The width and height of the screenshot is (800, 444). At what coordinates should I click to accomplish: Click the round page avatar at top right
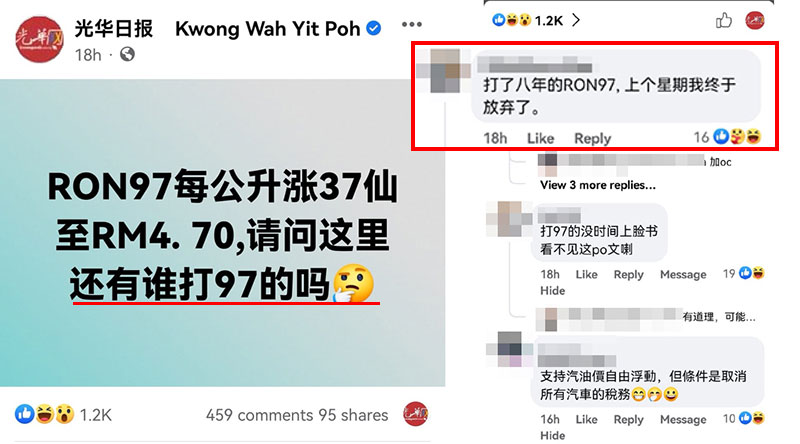click(755, 20)
